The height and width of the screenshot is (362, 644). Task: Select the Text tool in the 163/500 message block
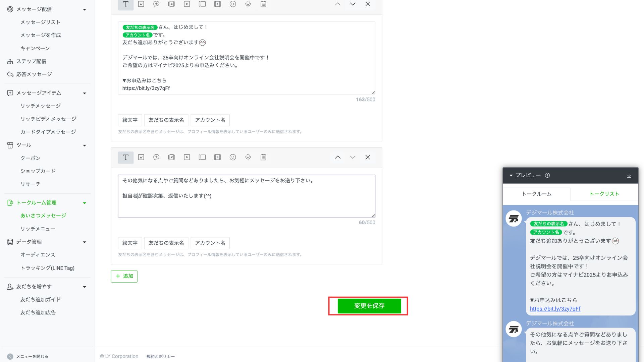(125, 4)
